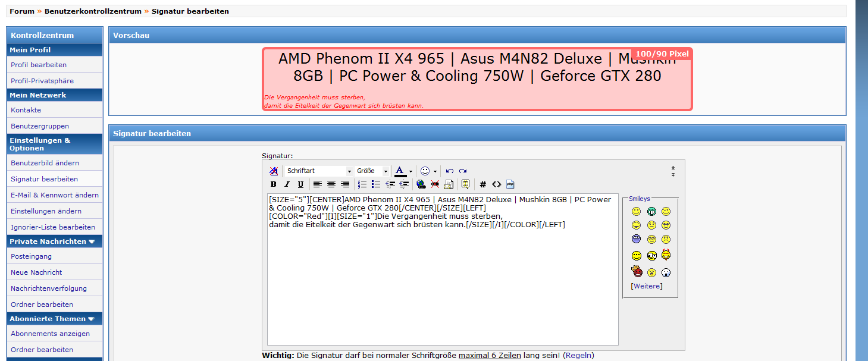Go to Kontakte in sidebar
This screenshot has width=868, height=361.
coord(26,110)
